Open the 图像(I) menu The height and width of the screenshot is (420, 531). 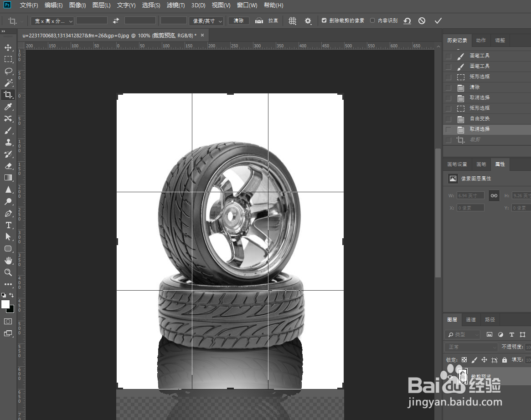77,5
